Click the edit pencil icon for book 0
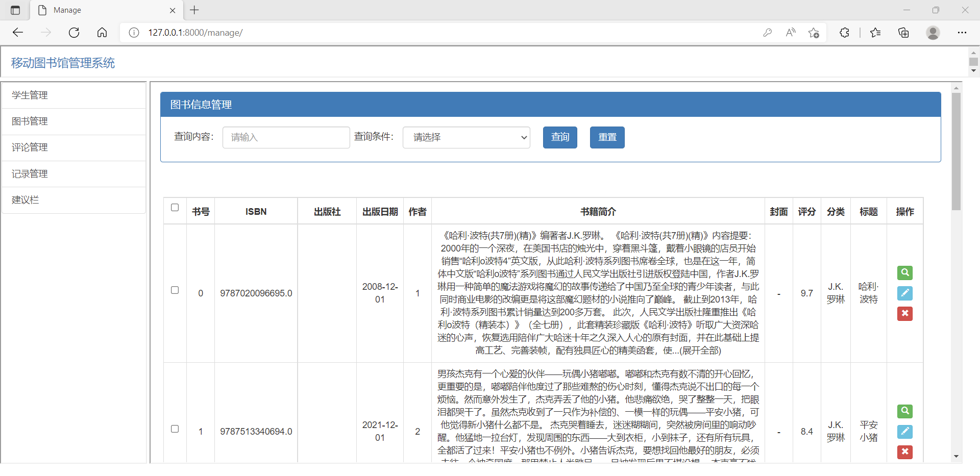 point(905,293)
